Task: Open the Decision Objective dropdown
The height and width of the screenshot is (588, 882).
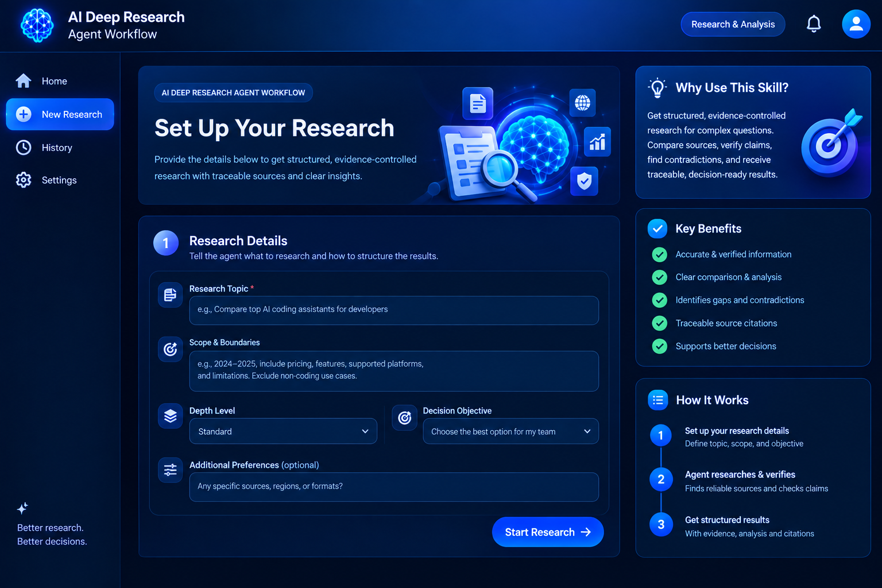Action: tap(510, 431)
